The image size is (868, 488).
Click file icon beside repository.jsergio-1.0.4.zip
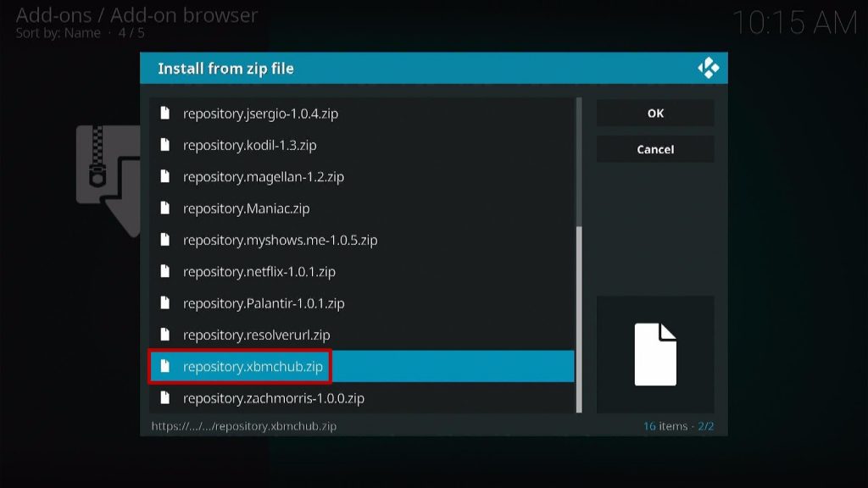tap(165, 113)
